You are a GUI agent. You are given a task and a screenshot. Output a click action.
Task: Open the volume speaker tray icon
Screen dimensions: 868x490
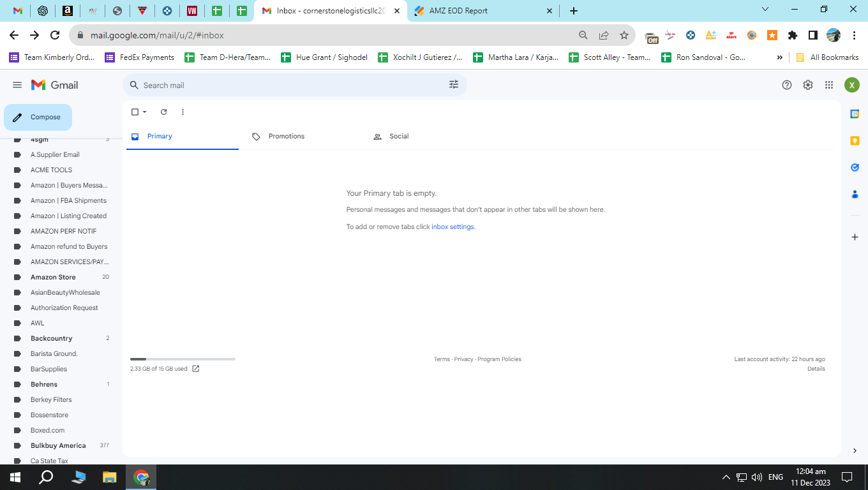click(757, 477)
